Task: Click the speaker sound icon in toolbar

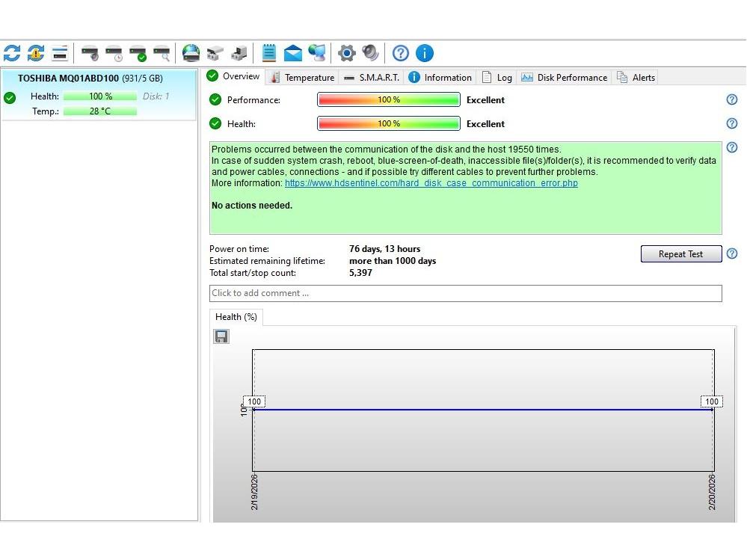Action: 370,53
